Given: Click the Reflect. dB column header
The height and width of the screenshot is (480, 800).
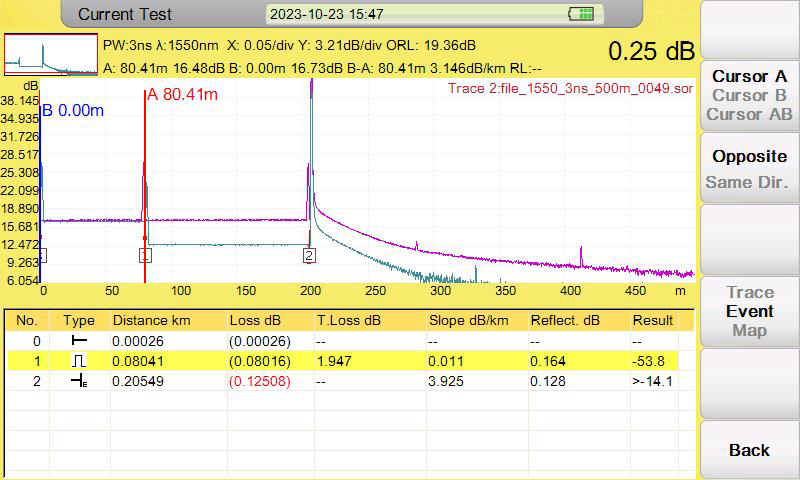Looking at the screenshot, I should [565, 320].
